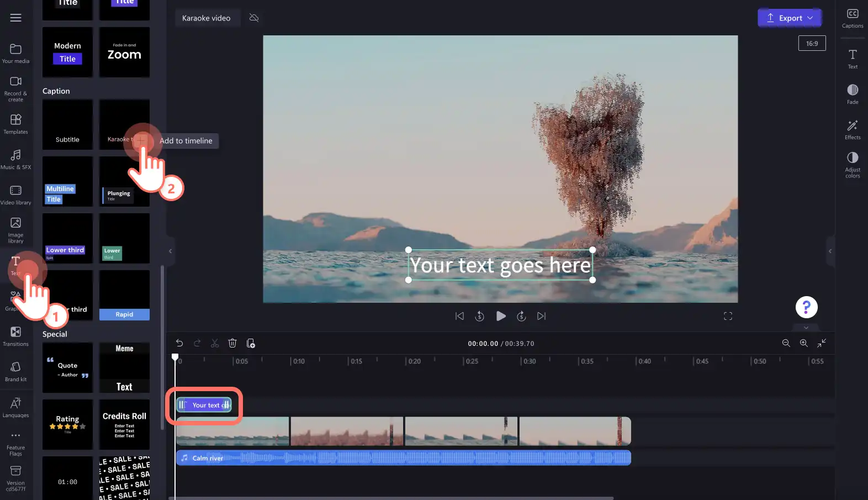Open the Transitions panel icon
This screenshot has height=500, width=868.
coord(15,336)
